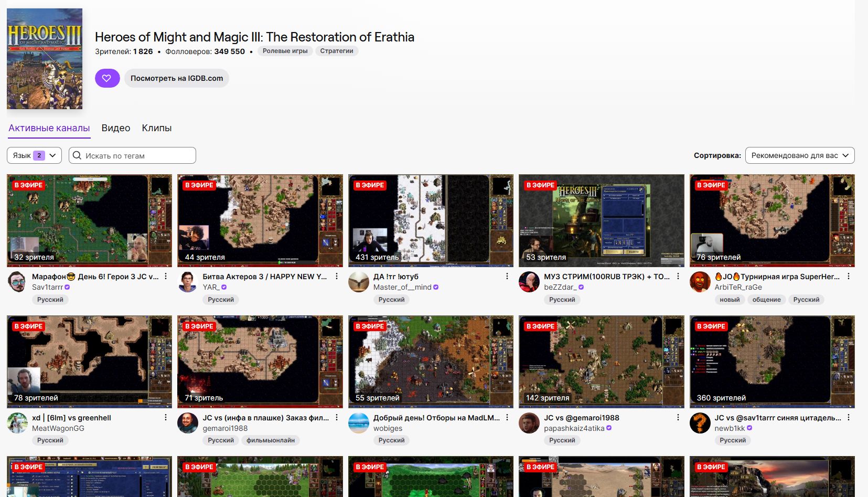Click wobiges channel avatar
Viewport: 868px width, 497px height.
point(359,423)
